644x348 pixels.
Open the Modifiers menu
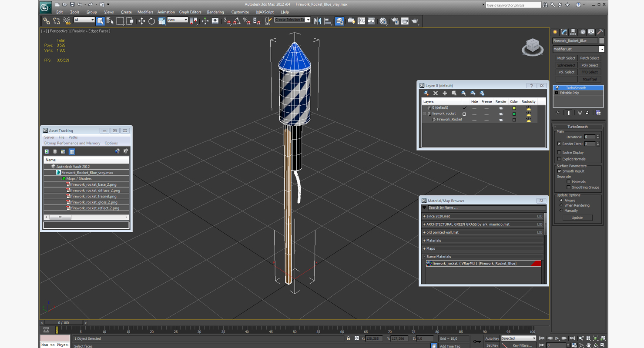click(x=145, y=12)
